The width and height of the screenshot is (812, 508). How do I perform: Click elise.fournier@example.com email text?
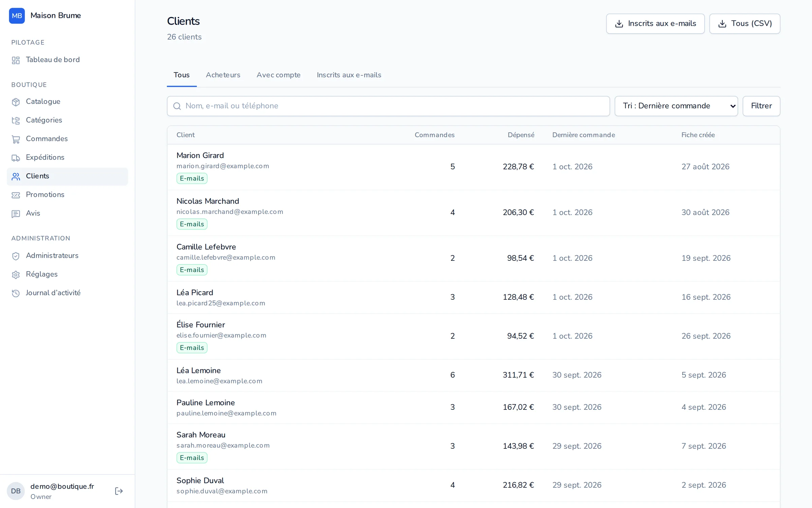click(x=221, y=336)
